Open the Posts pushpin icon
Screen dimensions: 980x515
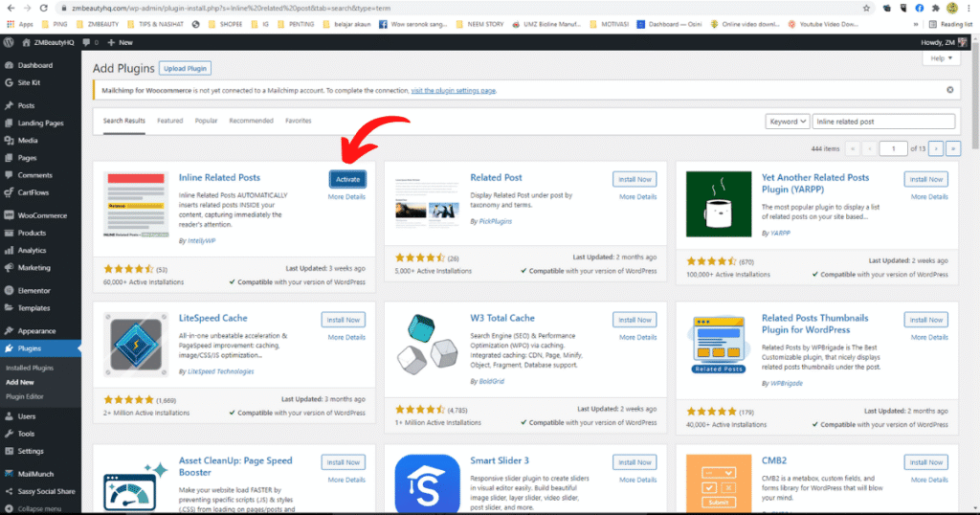pos(9,105)
